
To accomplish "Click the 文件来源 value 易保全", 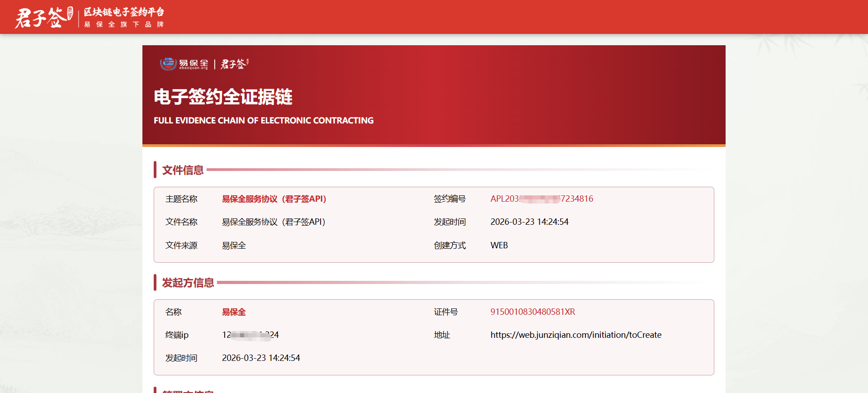I will (x=234, y=246).
